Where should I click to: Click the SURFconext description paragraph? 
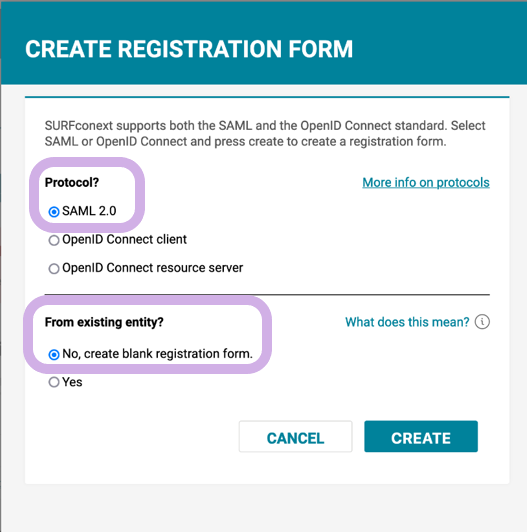tap(265, 133)
